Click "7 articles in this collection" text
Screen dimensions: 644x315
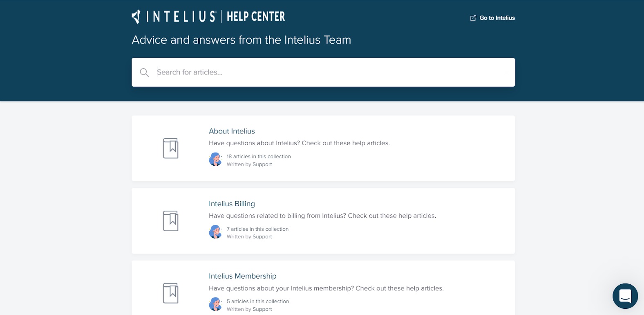[257, 229]
